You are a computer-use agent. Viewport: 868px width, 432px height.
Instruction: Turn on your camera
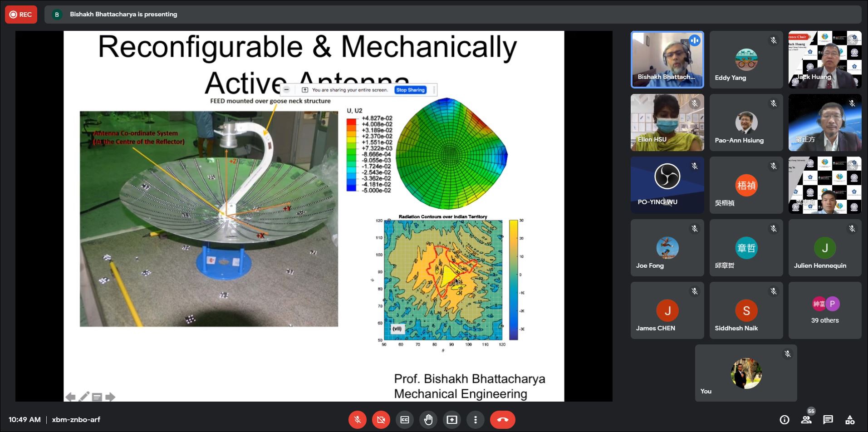pyautogui.click(x=381, y=420)
